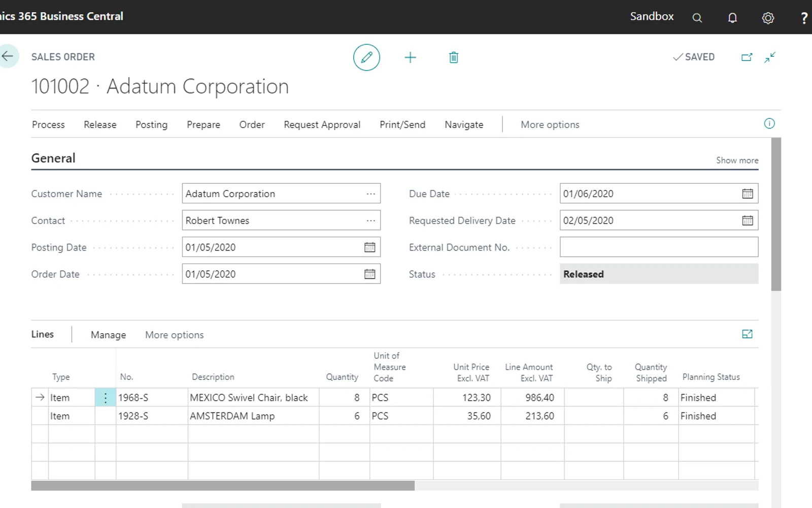Collapse the page with the arrows icon
Screen dimensions: 812x508
(770, 57)
